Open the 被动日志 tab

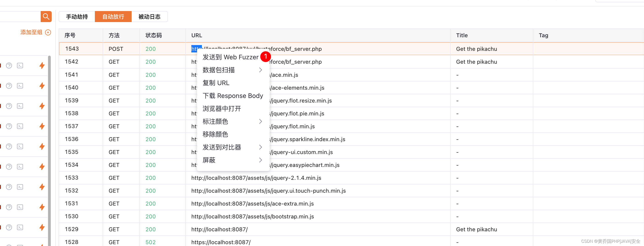pyautogui.click(x=150, y=17)
